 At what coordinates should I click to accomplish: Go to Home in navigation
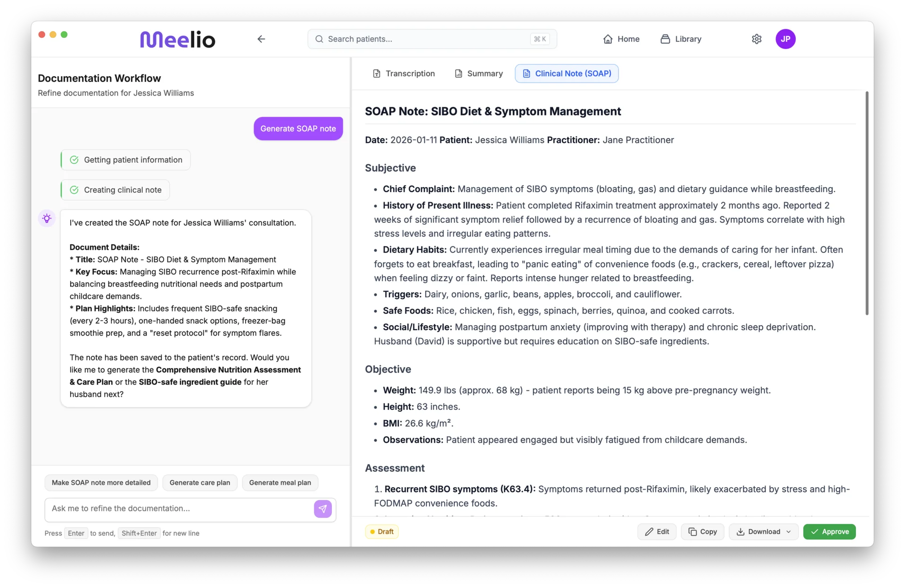tap(621, 39)
